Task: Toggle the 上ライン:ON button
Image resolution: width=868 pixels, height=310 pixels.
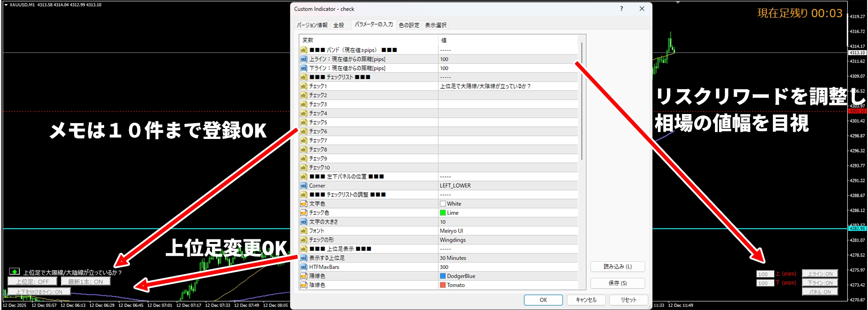Action: click(x=820, y=274)
